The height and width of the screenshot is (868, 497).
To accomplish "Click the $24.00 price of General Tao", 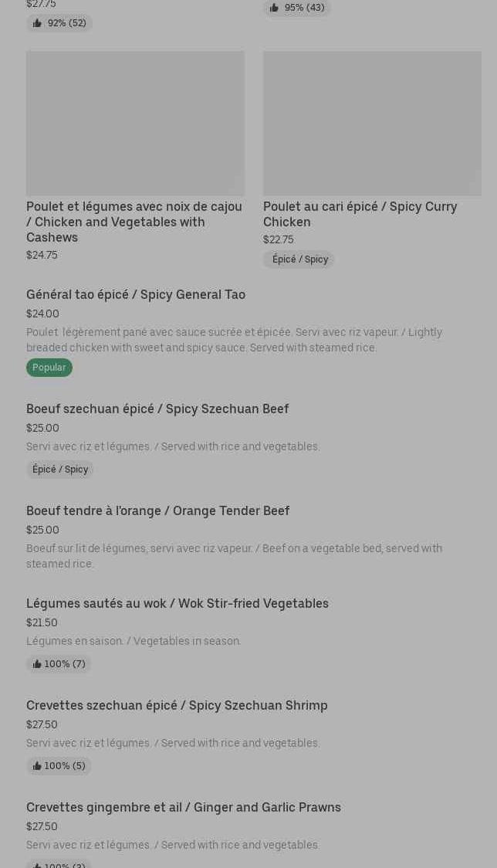I will [42, 314].
